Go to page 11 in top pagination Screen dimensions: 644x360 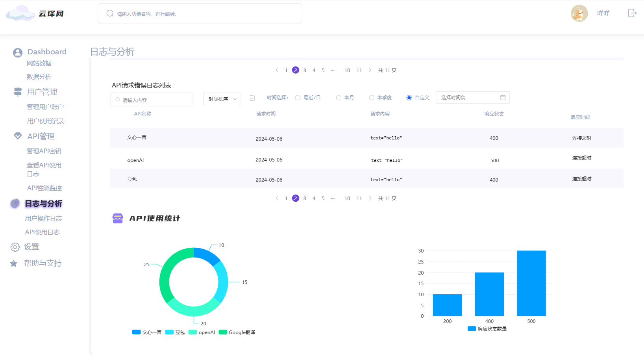tap(359, 70)
